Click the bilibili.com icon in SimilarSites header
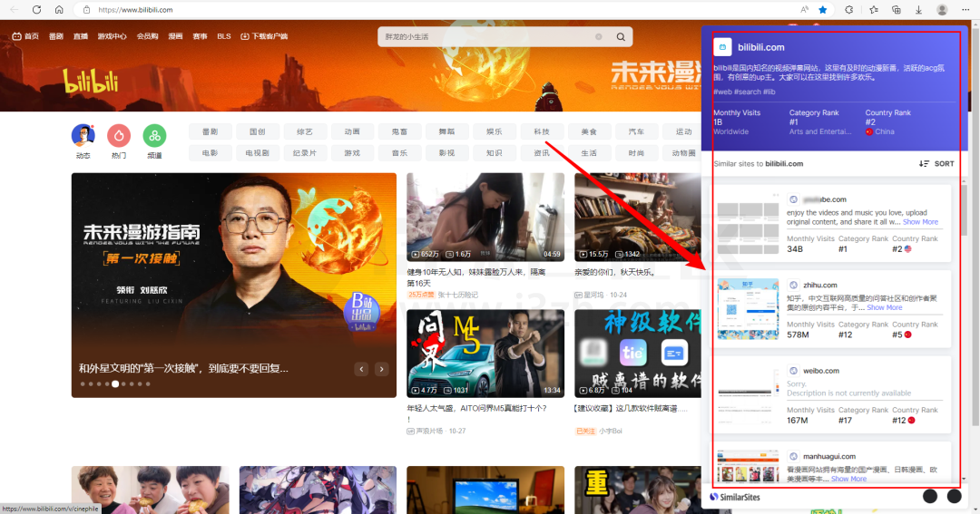The image size is (980, 514). tap(722, 47)
